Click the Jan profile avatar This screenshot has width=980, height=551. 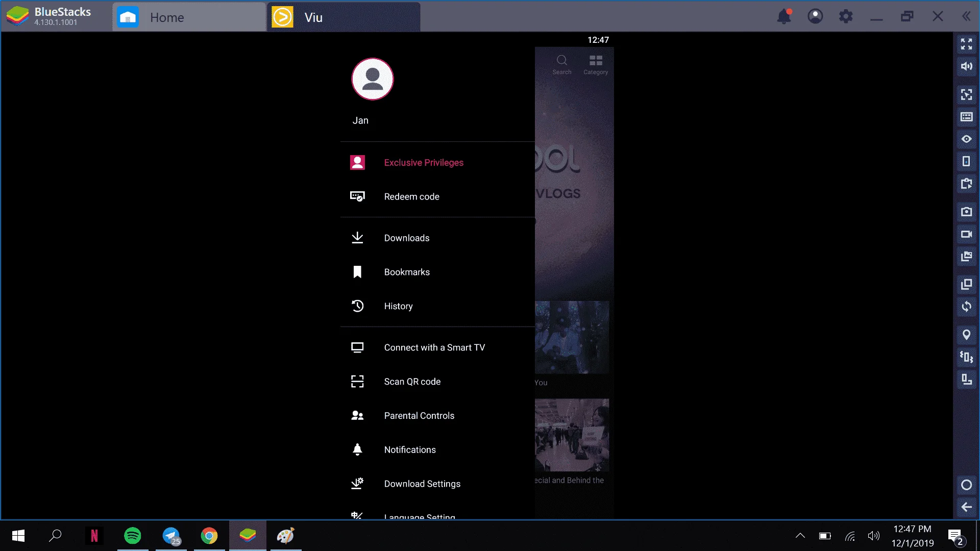pyautogui.click(x=373, y=79)
